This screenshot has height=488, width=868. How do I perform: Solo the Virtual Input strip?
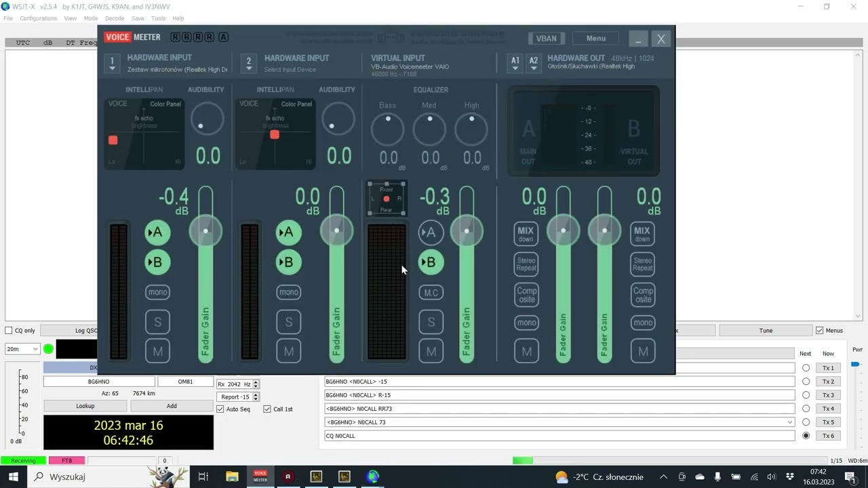pyautogui.click(x=431, y=322)
